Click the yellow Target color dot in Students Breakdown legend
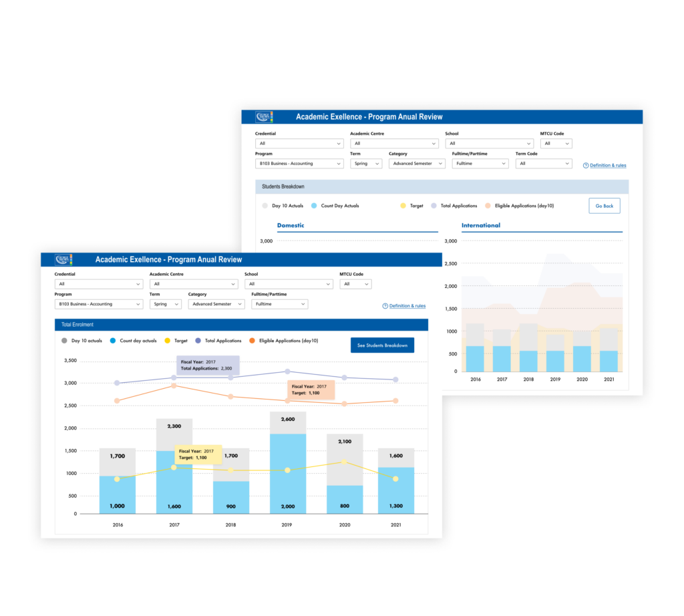 click(x=403, y=206)
